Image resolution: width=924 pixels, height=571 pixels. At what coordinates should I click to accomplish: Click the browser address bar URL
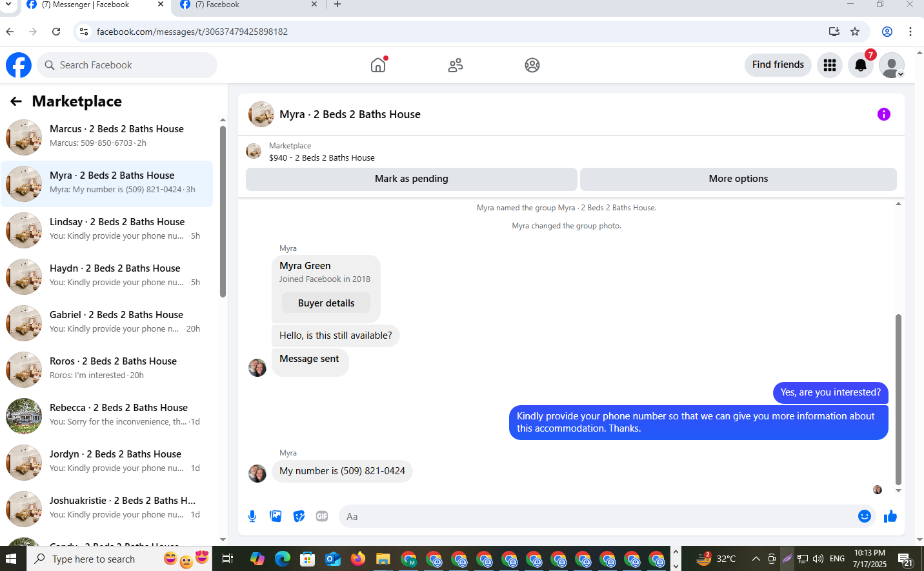pyautogui.click(x=192, y=32)
